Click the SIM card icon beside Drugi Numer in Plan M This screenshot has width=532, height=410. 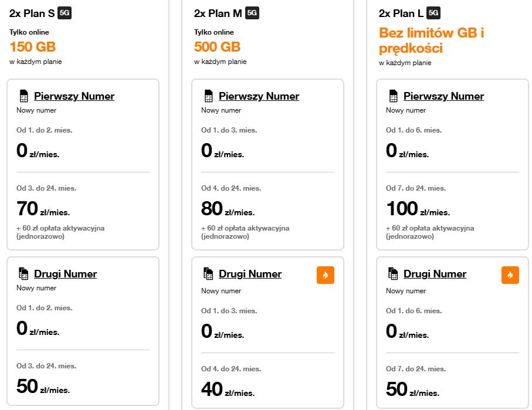(x=209, y=273)
